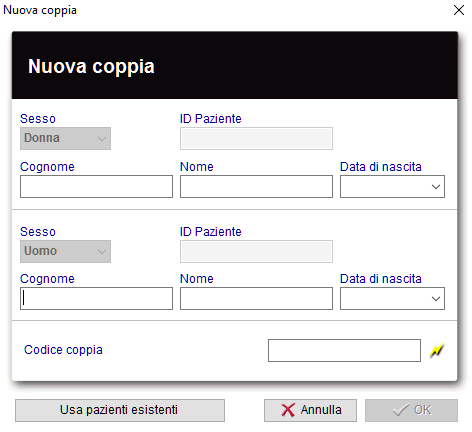Click the woman's ID Paziente field
Image resolution: width=472 pixels, height=432 pixels.
(x=256, y=138)
